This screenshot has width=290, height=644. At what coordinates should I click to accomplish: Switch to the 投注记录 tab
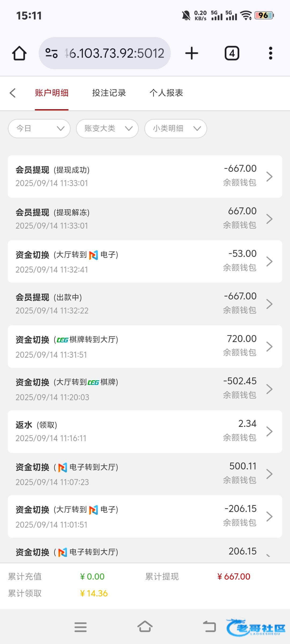coord(109,93)
